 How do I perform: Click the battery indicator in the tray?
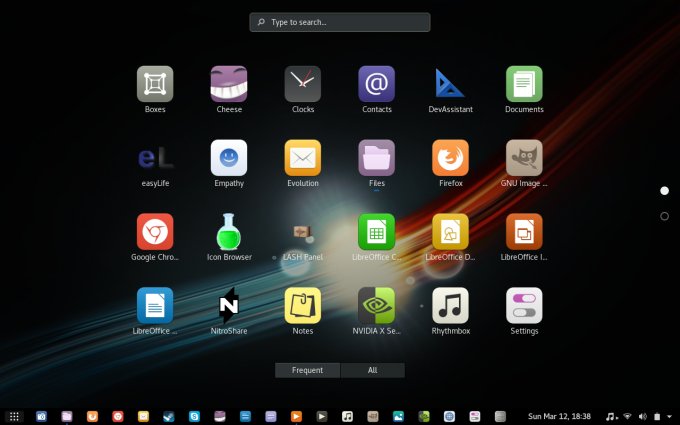(x=657, y=416)
